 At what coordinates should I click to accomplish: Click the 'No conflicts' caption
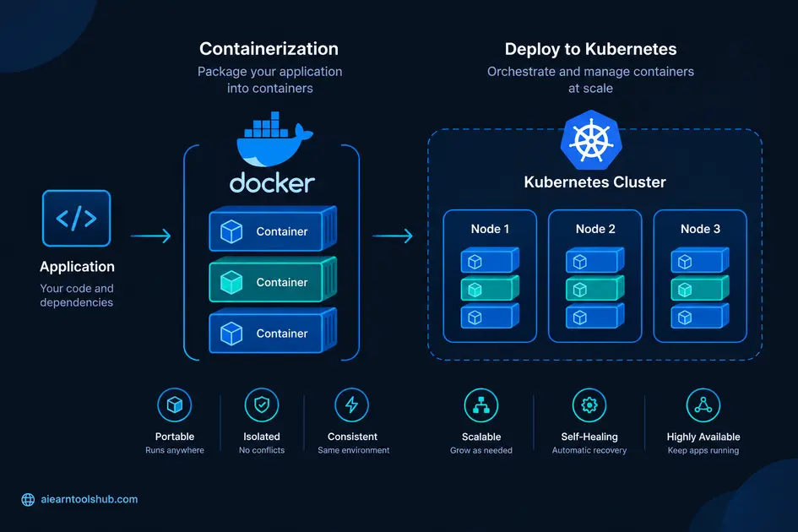[x=262, y=450]
